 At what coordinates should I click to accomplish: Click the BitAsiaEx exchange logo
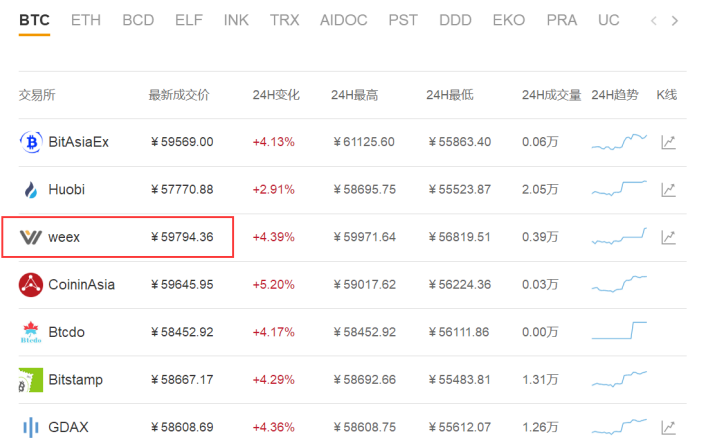pos(31,142)
